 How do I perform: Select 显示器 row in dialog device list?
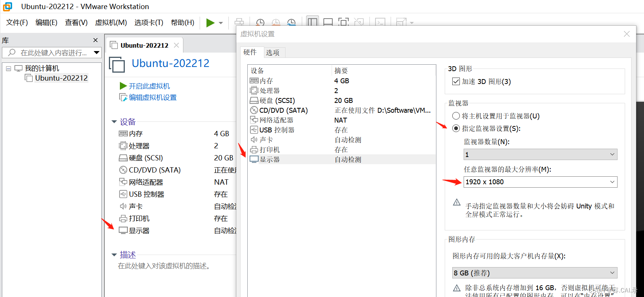pyautogui.click(x=342, y=160)
